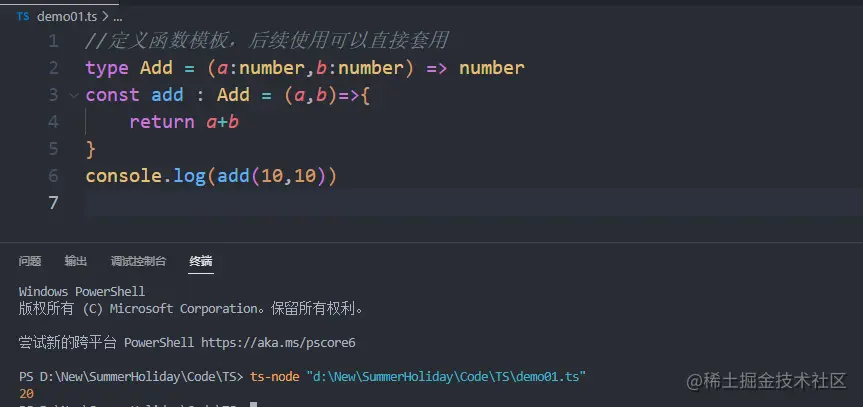Screen dimensions: 863x407
Task: Click the TS file icon in breadcrumb
Action: 23,17
